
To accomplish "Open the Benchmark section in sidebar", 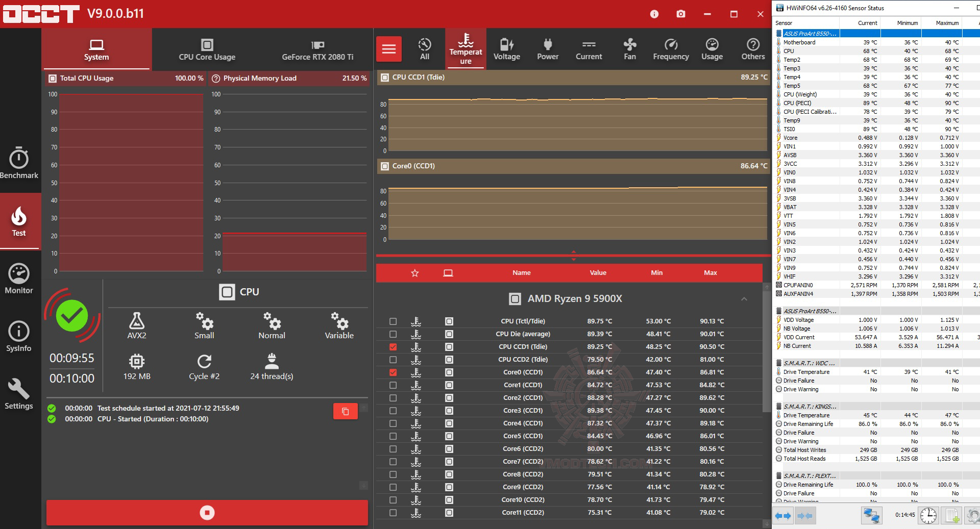I will click(19, 163).
